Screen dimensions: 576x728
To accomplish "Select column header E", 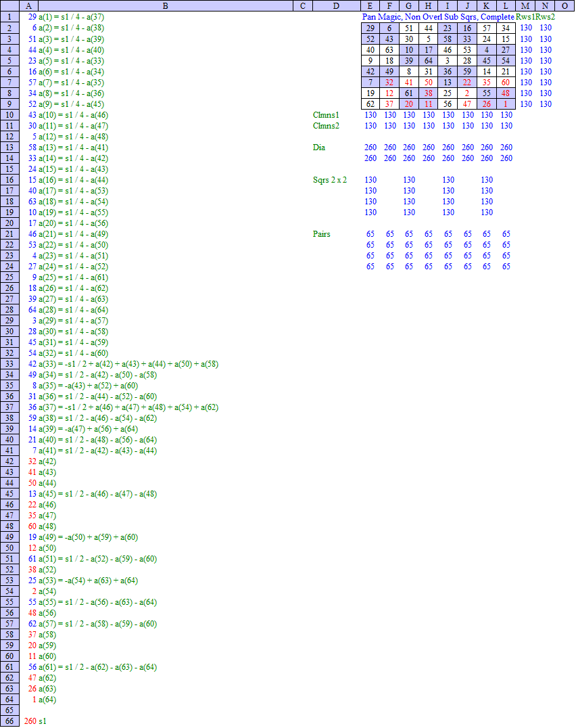I will tap(370, 5).
